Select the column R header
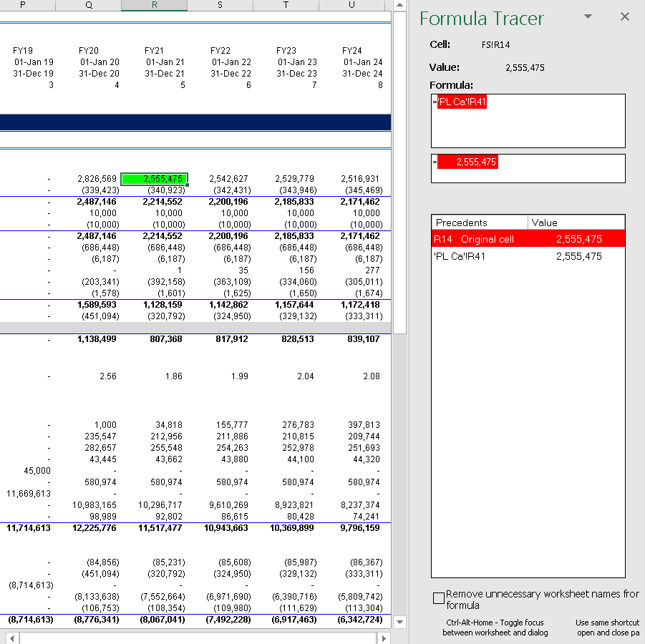The width and height of the screenshot is (645, 644). click(154, 6)
